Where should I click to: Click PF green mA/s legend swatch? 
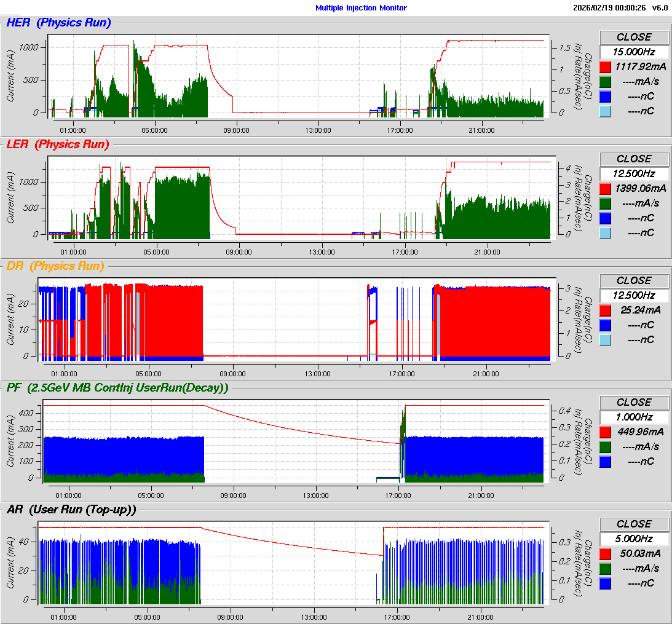[605, 447]
